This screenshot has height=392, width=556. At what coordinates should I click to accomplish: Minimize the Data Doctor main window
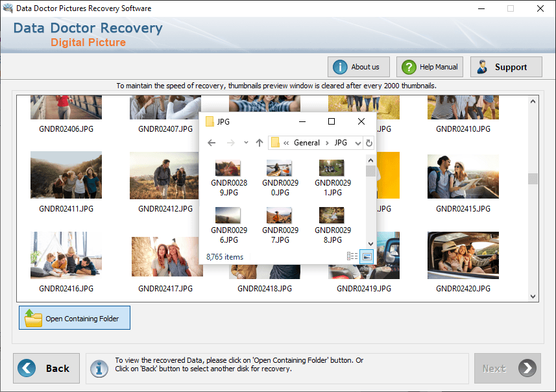(x=481, y=8)
